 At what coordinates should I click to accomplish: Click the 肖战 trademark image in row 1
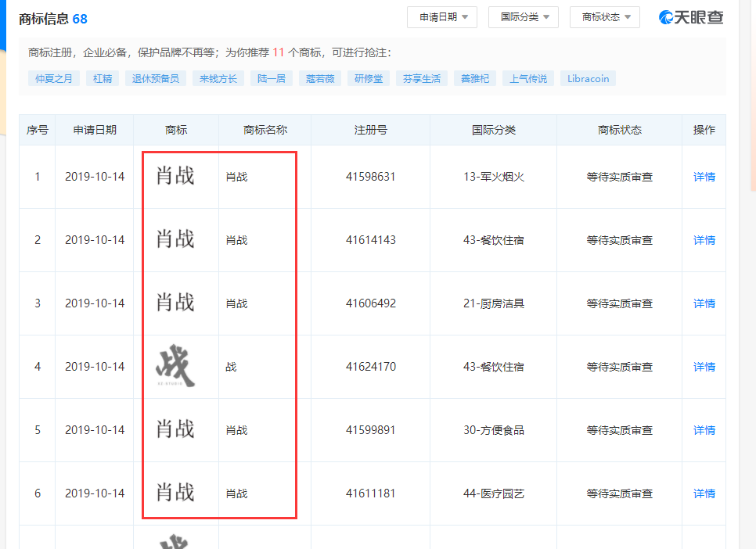point(175,176)
